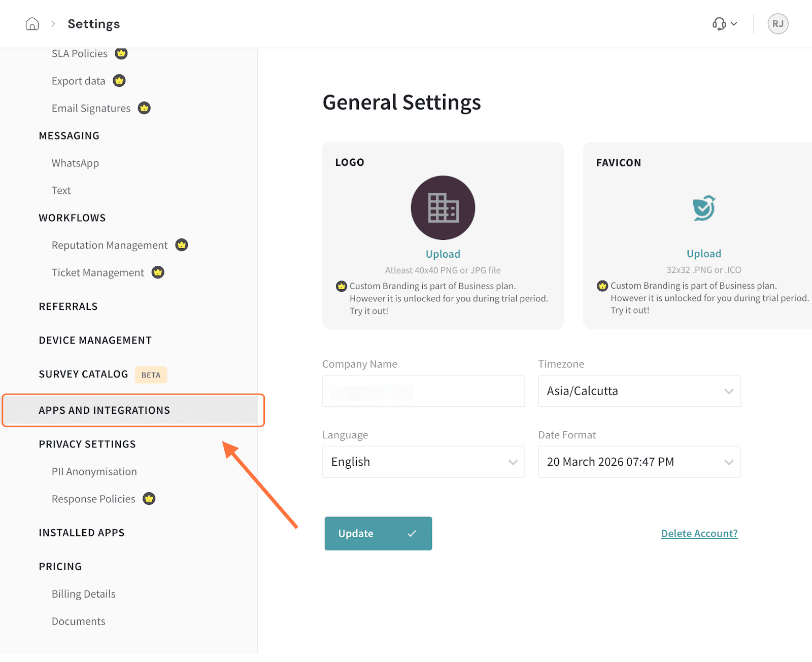This screenshot has width=812, height=662.
Task: Click the home icon in breadcrumb
Action: (32, 24)
